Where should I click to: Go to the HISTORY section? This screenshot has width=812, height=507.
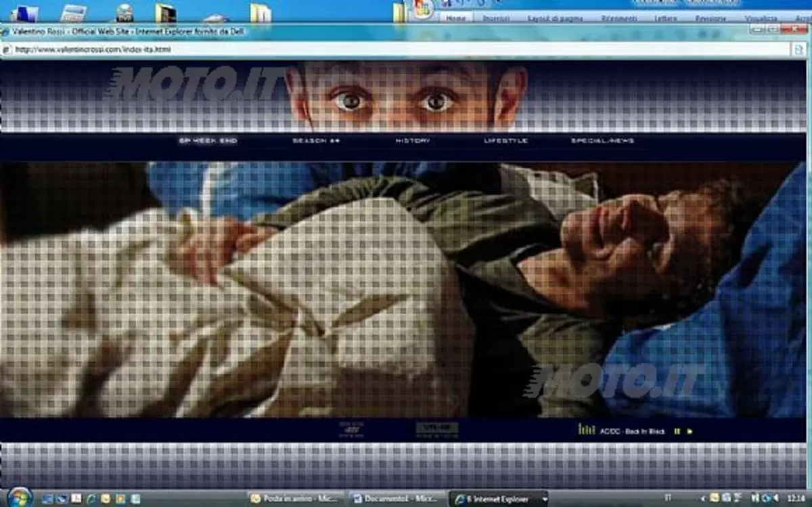pos(413,141)
